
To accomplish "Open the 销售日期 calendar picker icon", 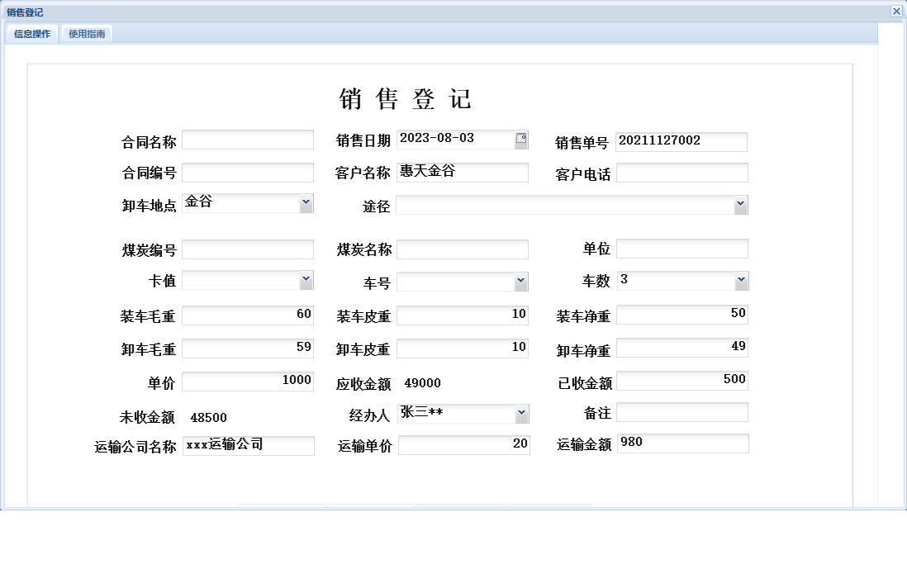I will pyautogui.click(x=520, y=139).
